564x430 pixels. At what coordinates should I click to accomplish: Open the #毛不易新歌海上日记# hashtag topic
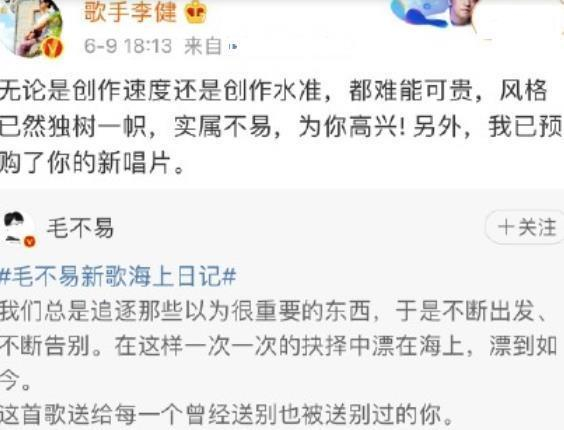(118, 276)
